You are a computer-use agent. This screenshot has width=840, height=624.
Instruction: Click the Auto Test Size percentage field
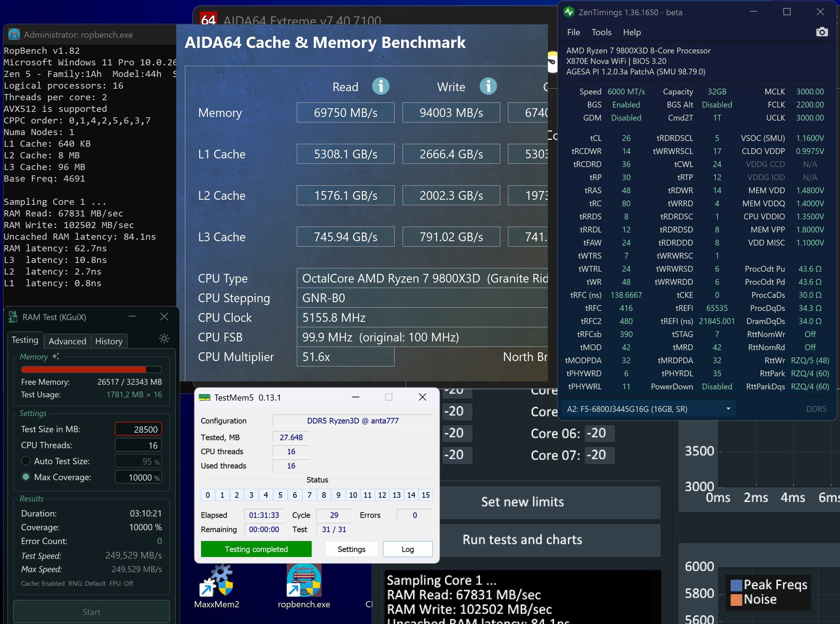point(138,461)
